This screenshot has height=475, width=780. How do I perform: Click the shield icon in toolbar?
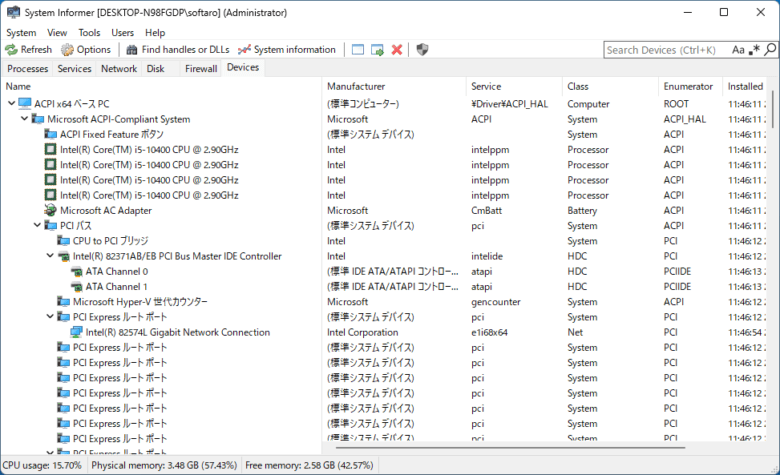(422, 50)
